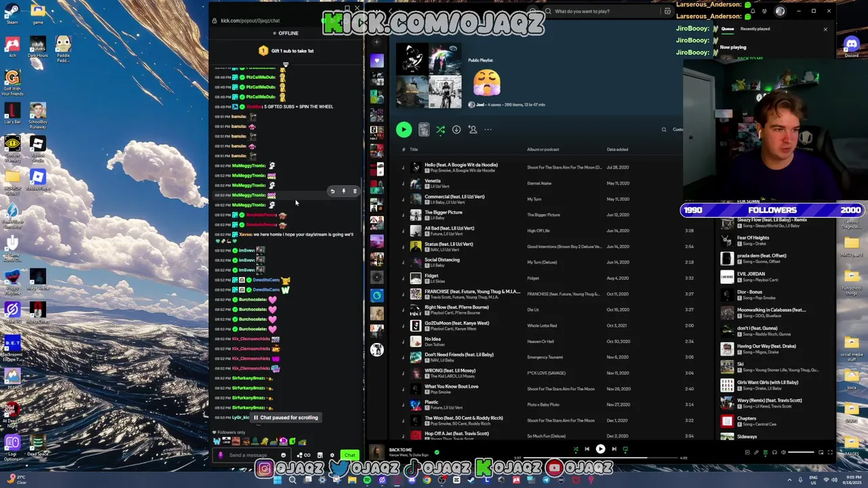
Task: Toggle the queue button in player bar
Action: click(765, 452)
